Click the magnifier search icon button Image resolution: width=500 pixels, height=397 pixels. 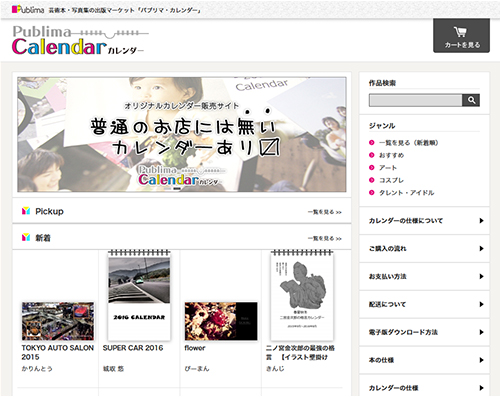coord(471,100)
